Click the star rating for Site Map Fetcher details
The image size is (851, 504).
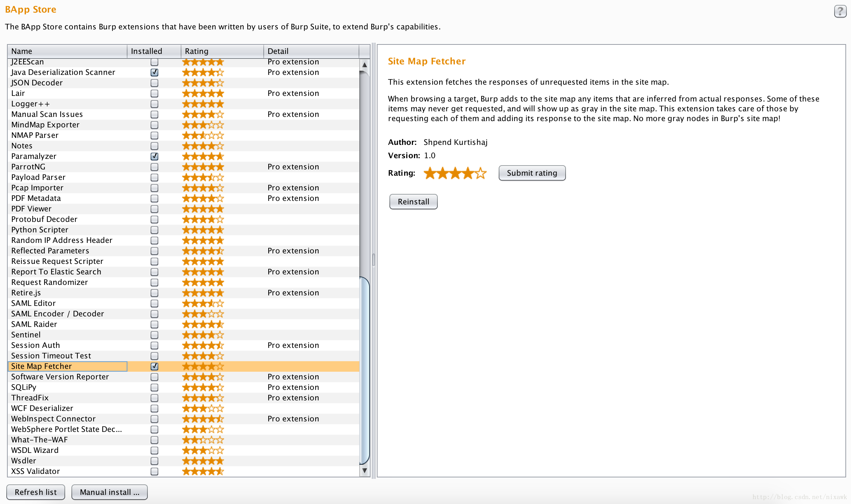pos(455,173)
